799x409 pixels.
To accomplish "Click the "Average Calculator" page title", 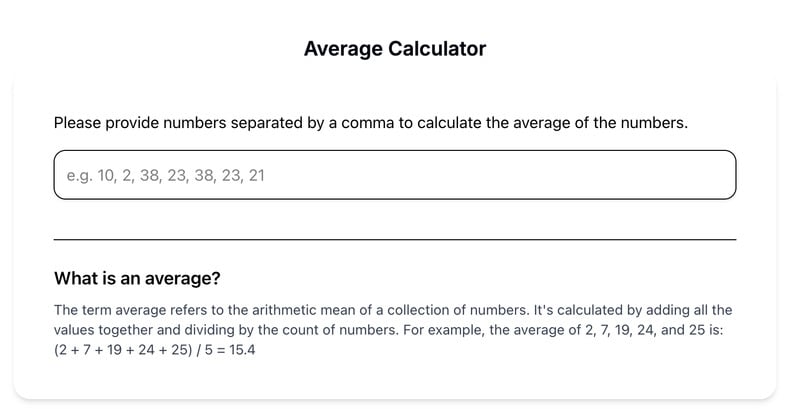I will pos(395,48).
